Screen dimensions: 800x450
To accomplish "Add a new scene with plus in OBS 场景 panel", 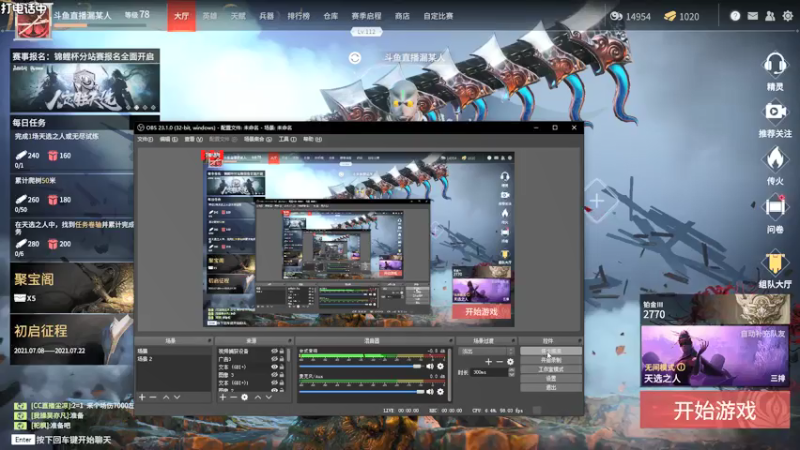I will point(142,397).
